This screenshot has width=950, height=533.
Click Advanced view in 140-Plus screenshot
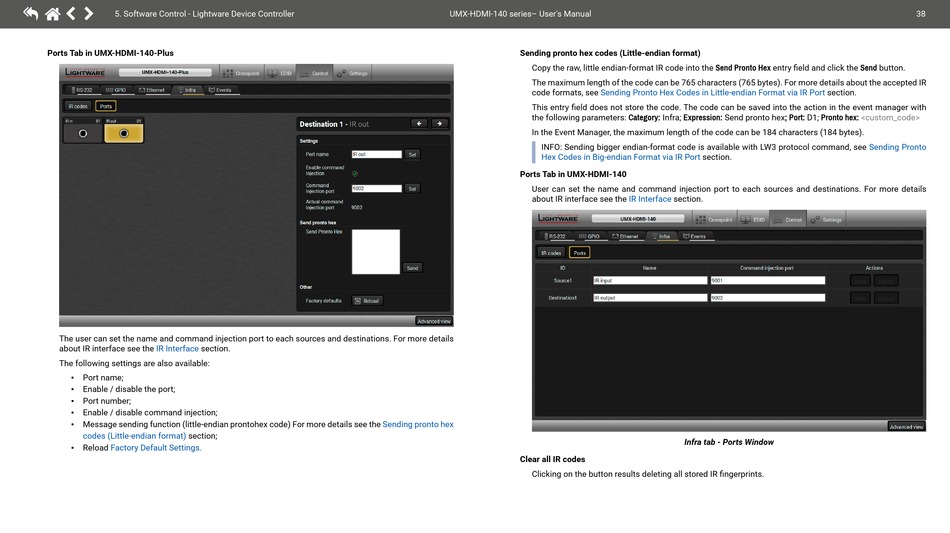[x=434, y=321]
